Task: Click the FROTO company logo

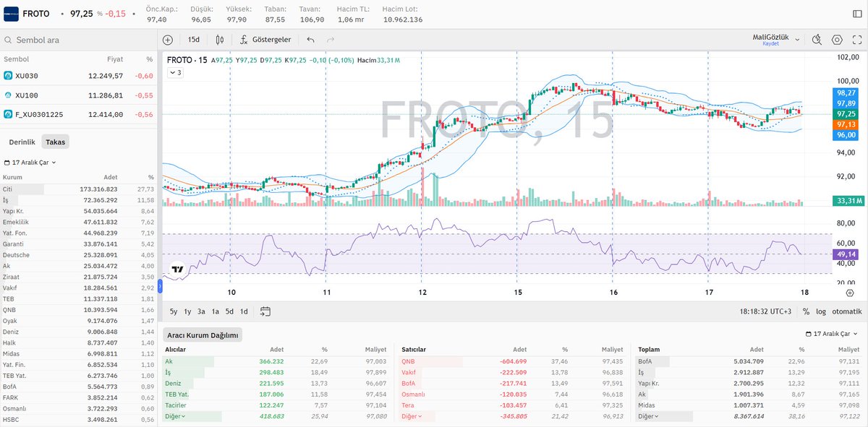Action: click(12, 14)
